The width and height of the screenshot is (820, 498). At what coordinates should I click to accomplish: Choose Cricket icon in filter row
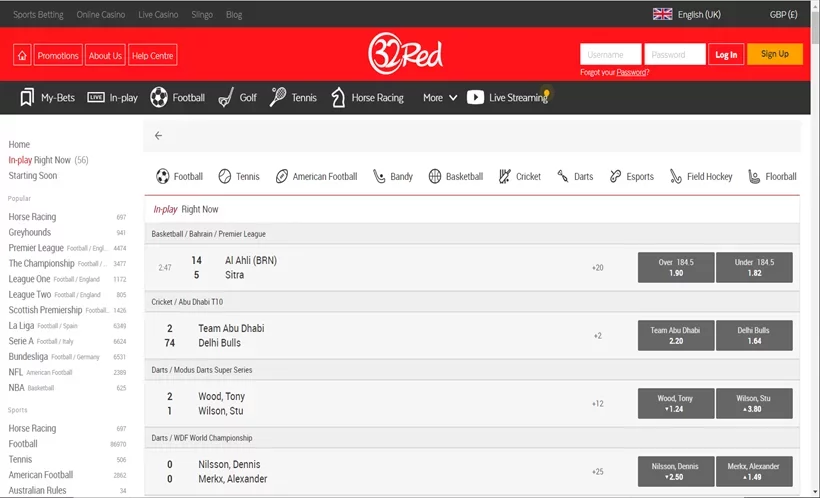coord(505,176)
